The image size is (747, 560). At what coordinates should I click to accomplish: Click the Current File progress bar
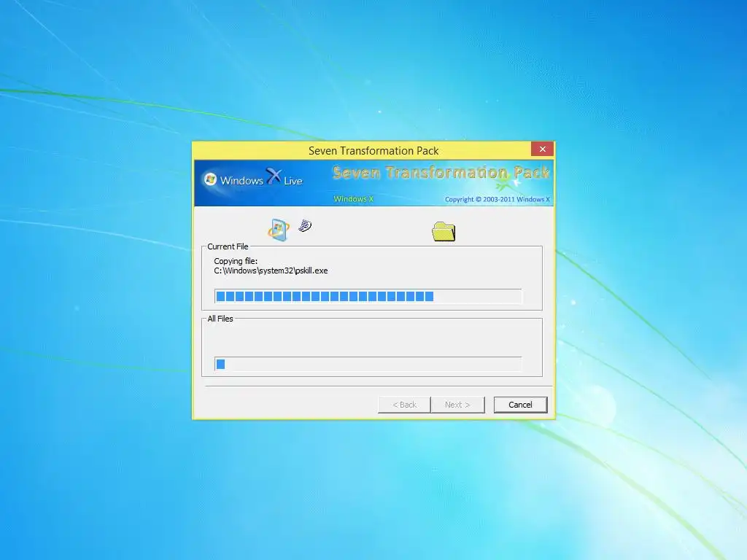[368, 296]
